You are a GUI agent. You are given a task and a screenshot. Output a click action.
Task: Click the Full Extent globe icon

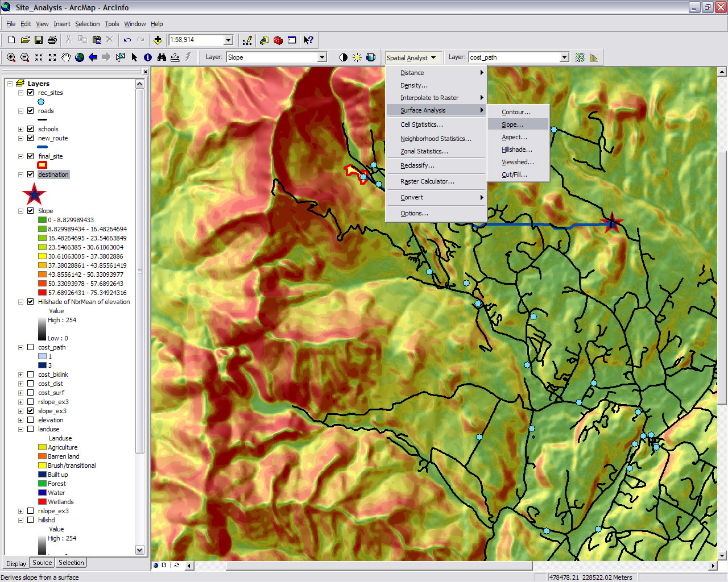[80, 57]
